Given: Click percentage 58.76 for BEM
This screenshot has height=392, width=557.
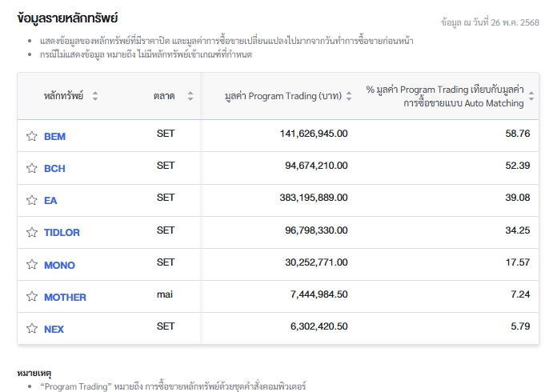Looking at the screenshot, I should pos(518,134).
